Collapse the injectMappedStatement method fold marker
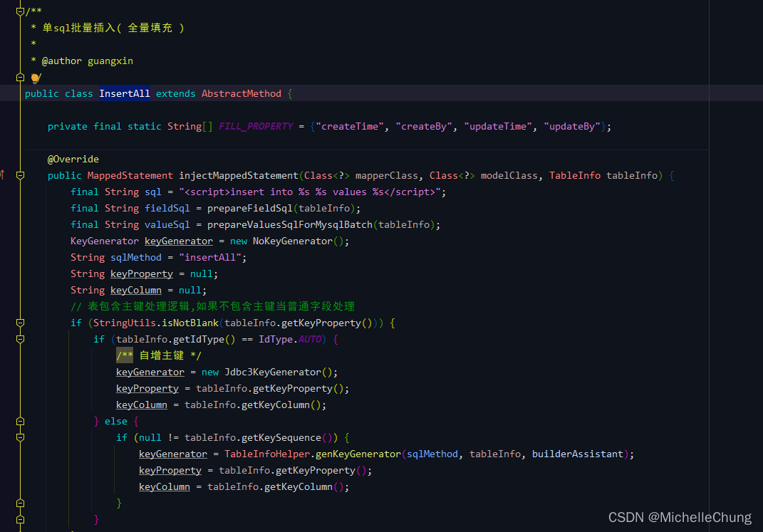Screen dimensions: 763x532 [20, 175]
